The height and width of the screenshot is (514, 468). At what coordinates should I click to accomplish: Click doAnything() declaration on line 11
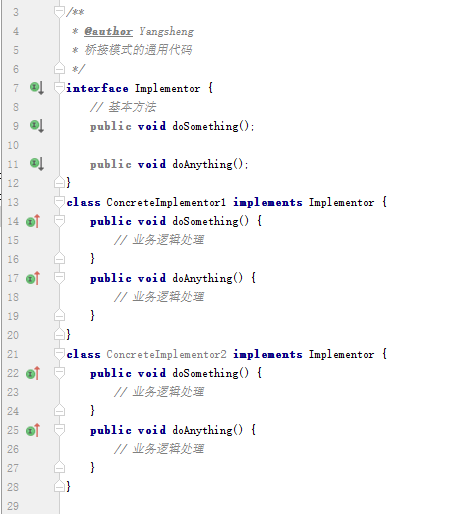click(x=208, y=164)
